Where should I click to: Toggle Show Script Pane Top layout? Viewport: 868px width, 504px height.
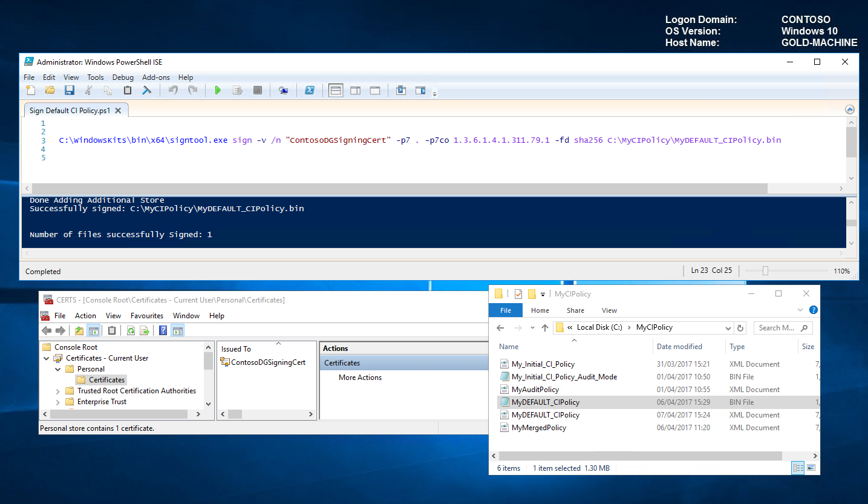[336, 91]
